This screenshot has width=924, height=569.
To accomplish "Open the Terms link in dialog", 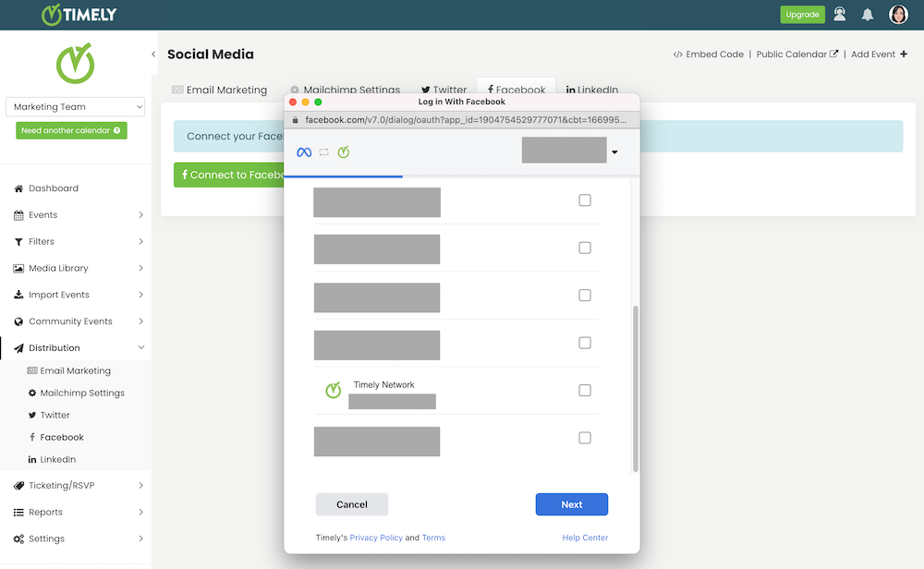I will [x=433, y=538].
